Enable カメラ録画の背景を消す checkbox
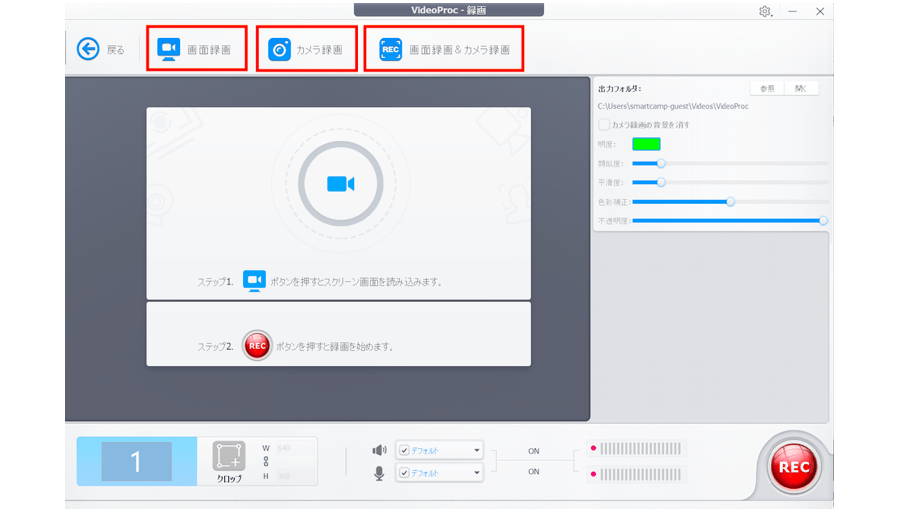The width and height of the screenshot is (899, 510). point(604,125)
